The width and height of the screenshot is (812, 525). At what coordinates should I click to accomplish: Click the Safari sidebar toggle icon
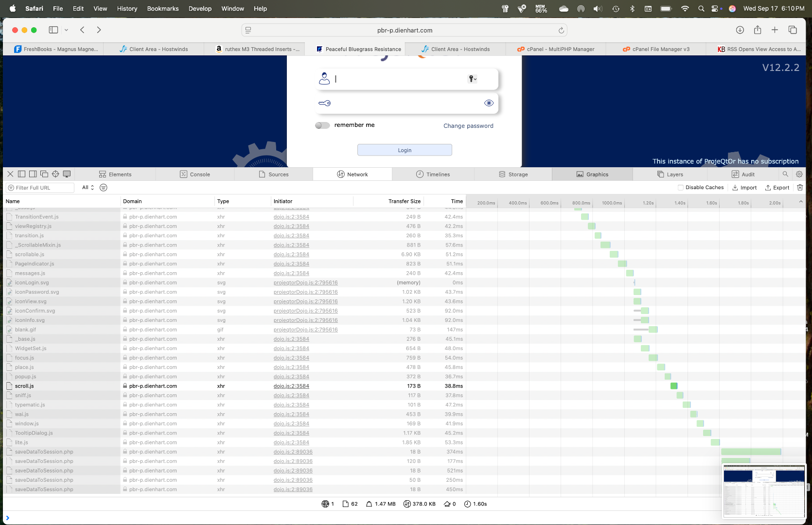pos(53,30)
